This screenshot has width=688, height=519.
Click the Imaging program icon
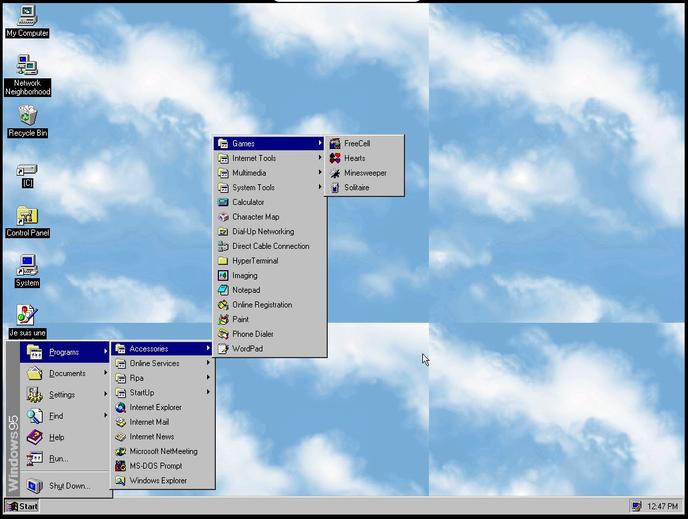223,276
